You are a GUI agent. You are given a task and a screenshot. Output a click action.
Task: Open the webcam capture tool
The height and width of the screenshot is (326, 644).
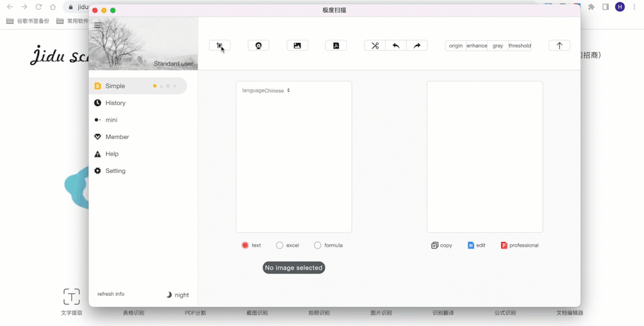258,46
